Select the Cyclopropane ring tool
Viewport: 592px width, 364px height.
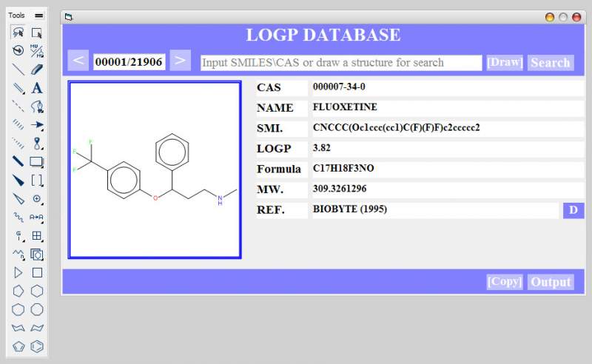(18, 272)
